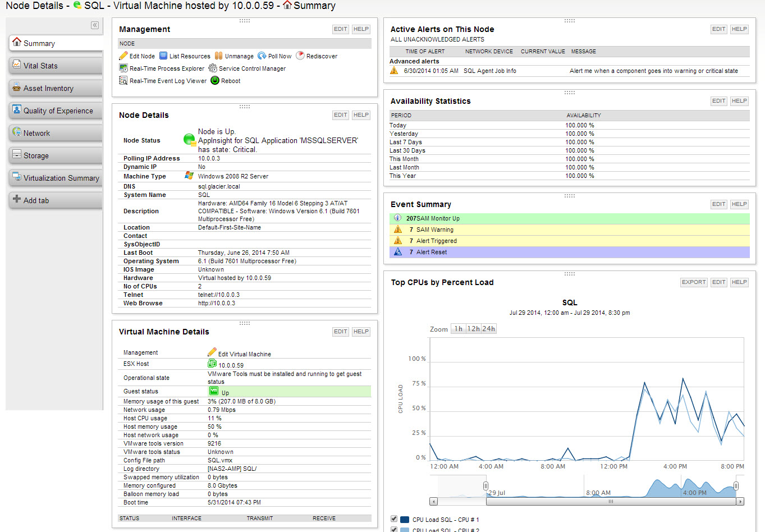Launch the Real-Time Process Explorer
Screen dimensions: 765x532
coord(125,68)
